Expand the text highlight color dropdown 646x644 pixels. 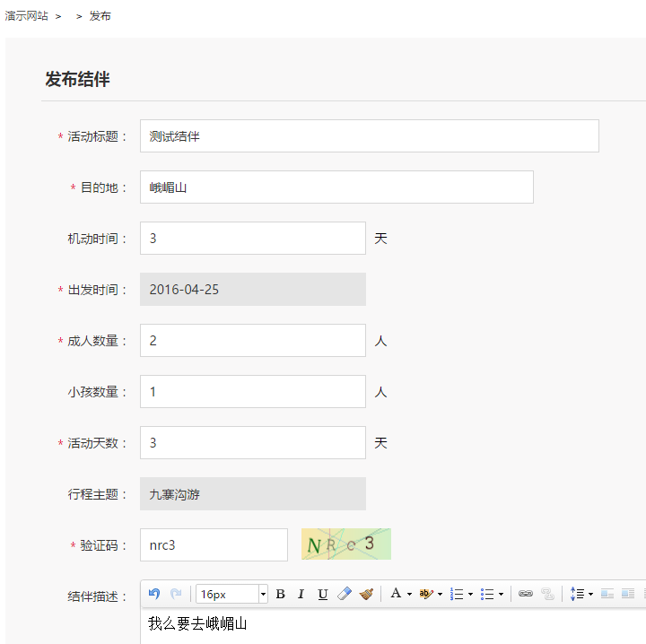pyautogui.click(x=440, y=595)
